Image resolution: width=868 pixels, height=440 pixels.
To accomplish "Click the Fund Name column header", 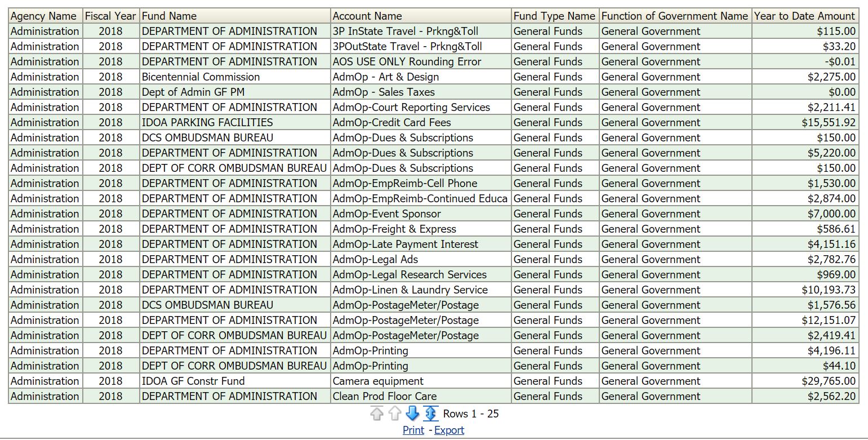I will click(x=235, y=16).
